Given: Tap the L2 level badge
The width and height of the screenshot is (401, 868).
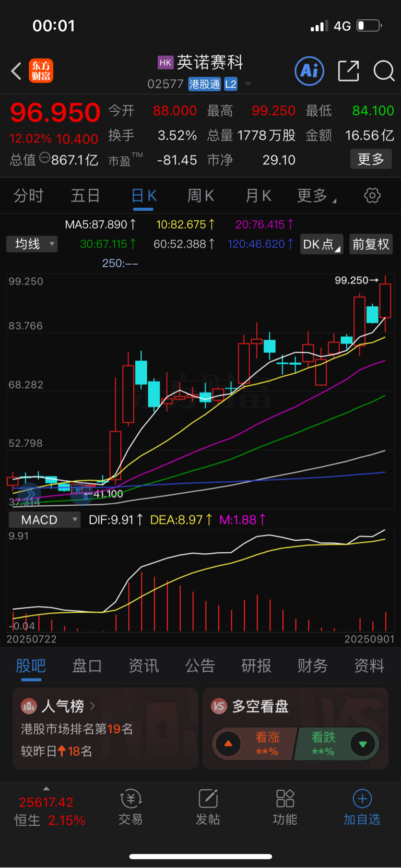Looking at the screenshot, I should pos(231,84).
